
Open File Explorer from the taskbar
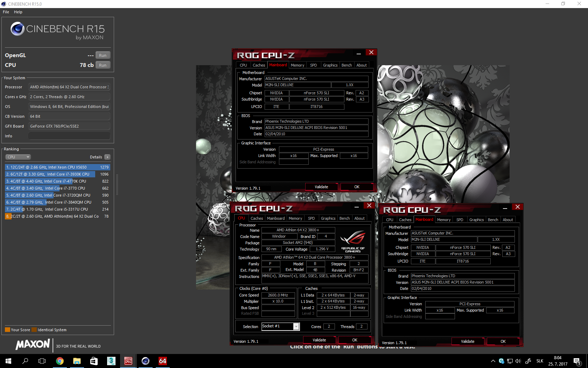pos(77,361)
